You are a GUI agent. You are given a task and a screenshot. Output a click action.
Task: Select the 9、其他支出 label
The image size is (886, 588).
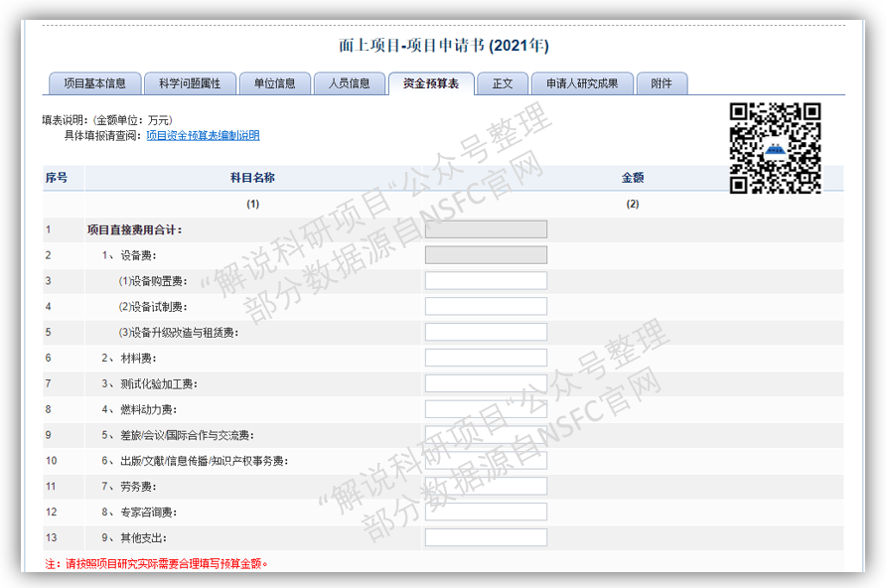click(134, 538)
